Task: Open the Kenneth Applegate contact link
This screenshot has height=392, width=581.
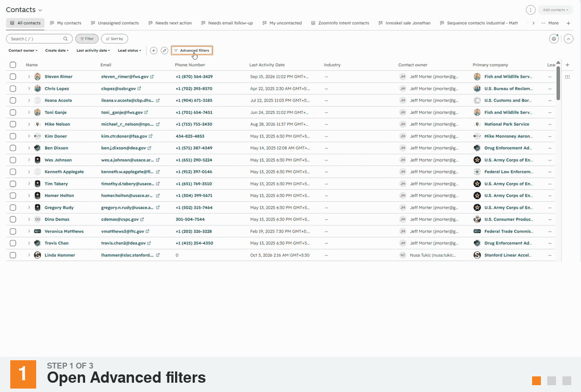Action: click(x=64, y=172)
